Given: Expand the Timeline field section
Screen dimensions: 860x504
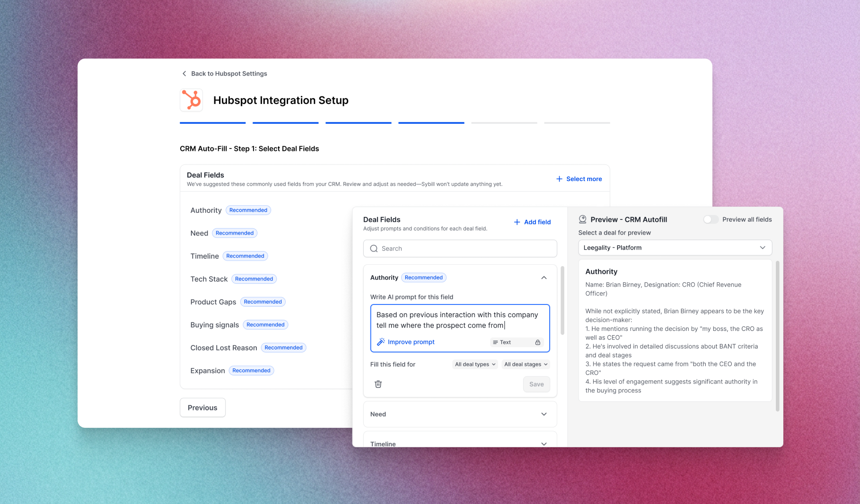Looking at the screenshot, I should 544,444.
